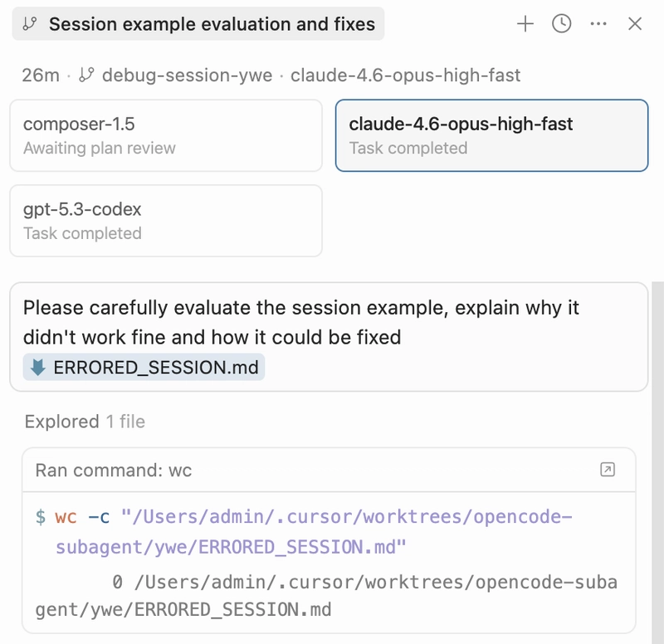The image size is (664, 644).
Task: Open the more options ellipsis menu
Action: pyautogui.click(x=598, y=24)
